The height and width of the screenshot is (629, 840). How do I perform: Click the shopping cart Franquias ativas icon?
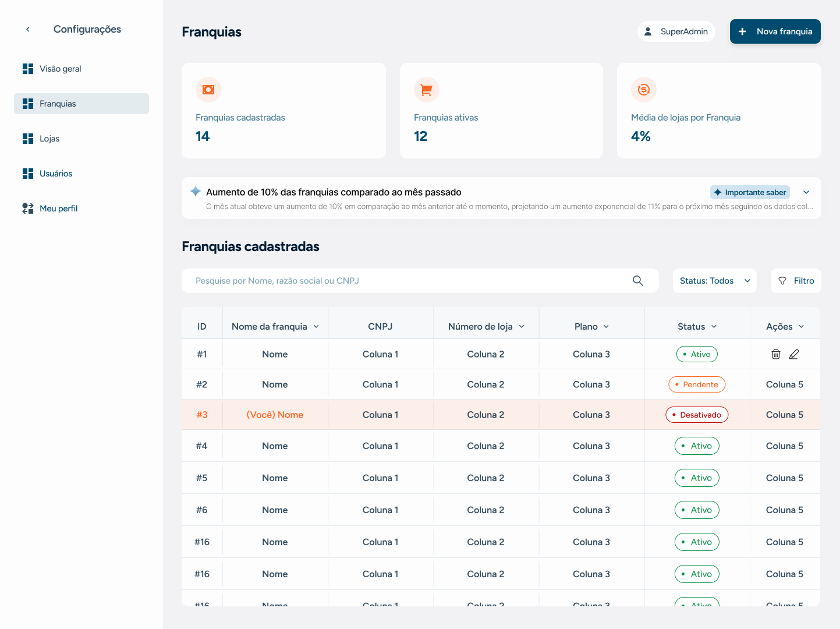(x=427, y=90)
